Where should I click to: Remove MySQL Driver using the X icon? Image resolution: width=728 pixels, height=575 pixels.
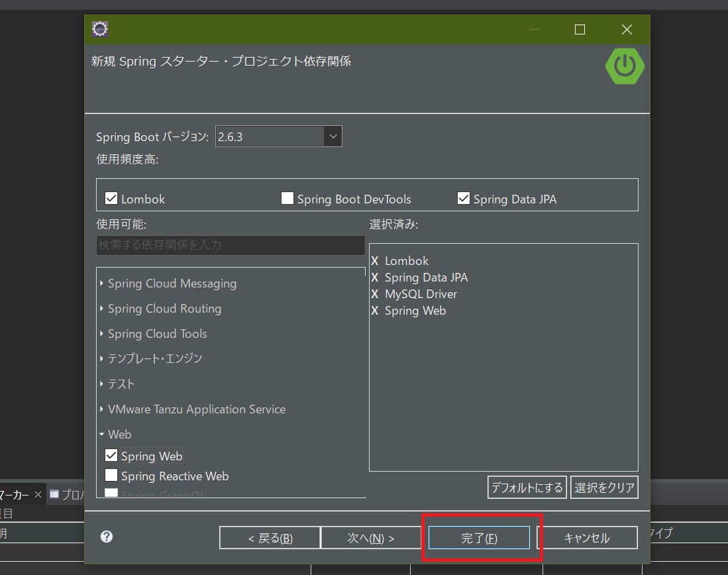375,294
